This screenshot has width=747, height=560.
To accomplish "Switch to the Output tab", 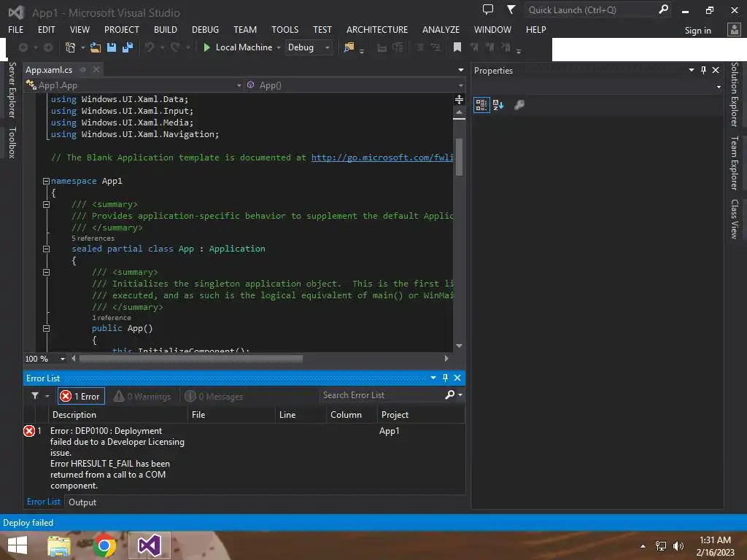I will 82,502.
